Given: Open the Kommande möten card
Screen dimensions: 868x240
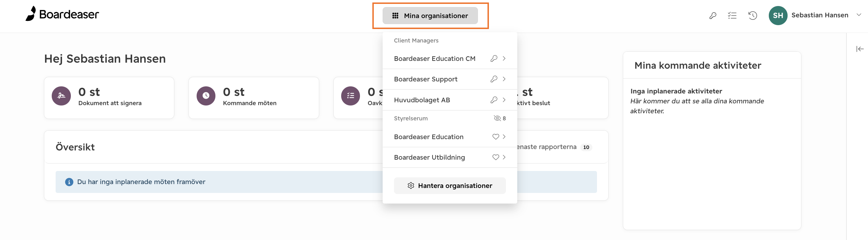Looking at the screenshot, I should coord(254,98).
